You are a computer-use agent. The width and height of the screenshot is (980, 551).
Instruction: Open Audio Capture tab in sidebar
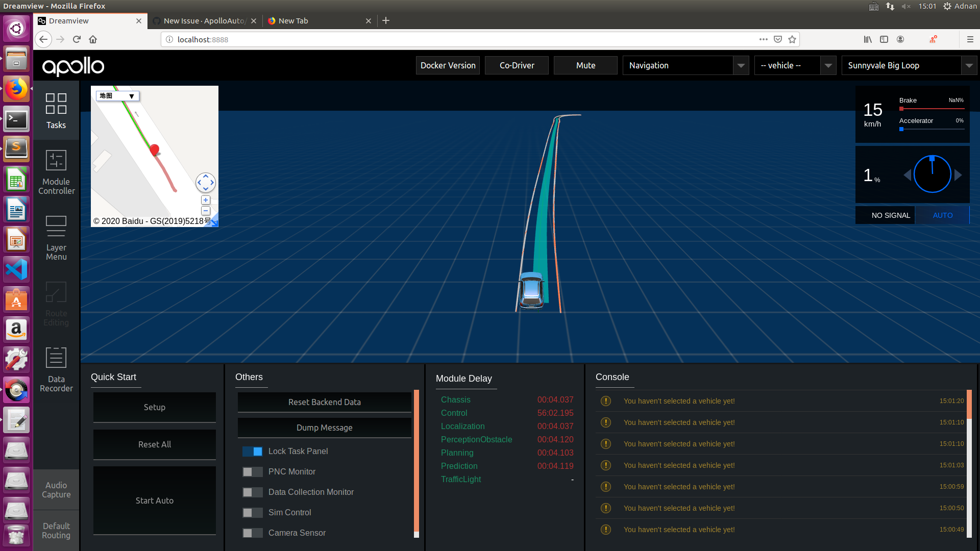click(56, 490)
